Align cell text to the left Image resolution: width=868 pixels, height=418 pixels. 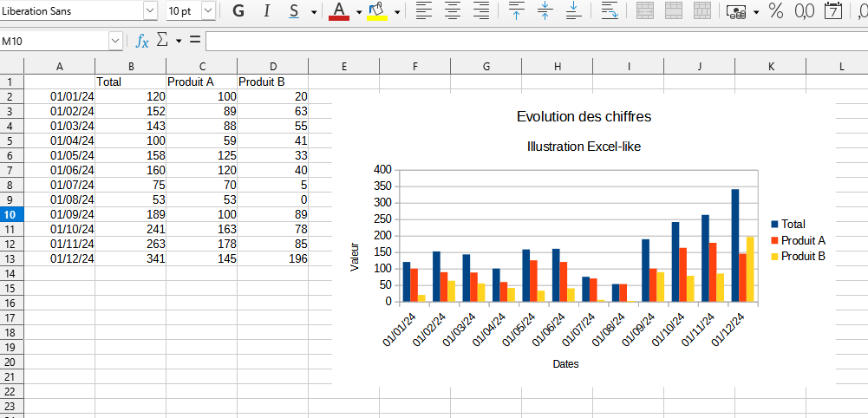point(424,11)
